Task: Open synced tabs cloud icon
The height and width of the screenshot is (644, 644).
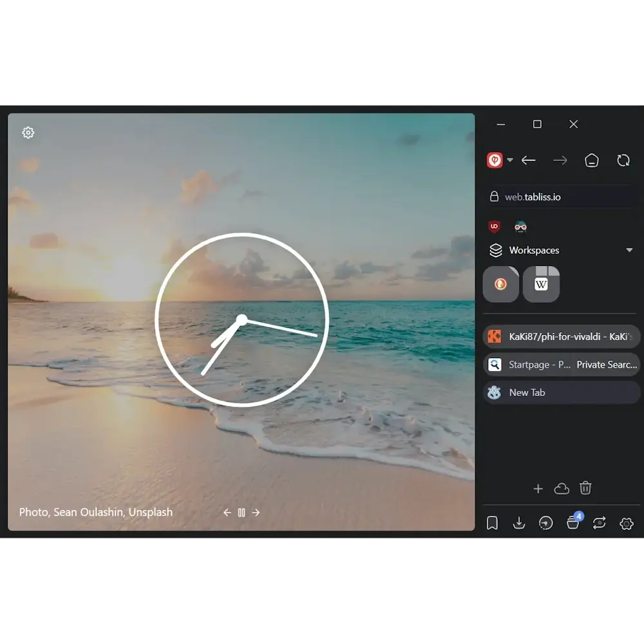Action: tap(562, 489)
